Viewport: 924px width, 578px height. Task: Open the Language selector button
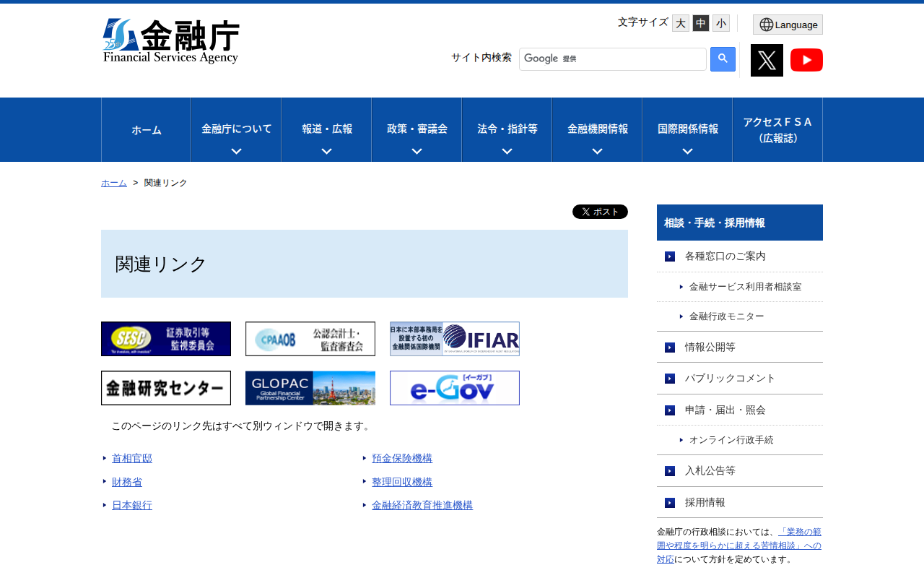click(x=788, y=25)
